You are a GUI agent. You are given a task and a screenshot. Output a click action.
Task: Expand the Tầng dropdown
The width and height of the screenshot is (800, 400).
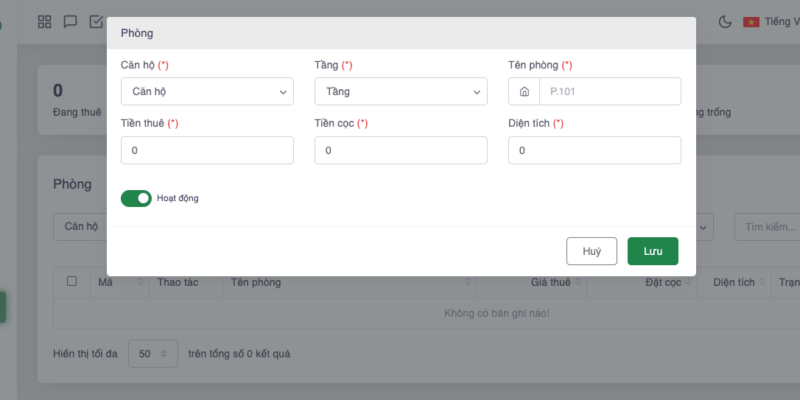(x=401, y=92)
